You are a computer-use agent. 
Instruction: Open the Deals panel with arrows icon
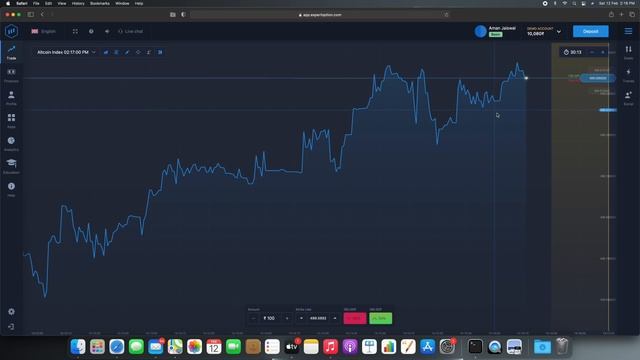[629, 52]
